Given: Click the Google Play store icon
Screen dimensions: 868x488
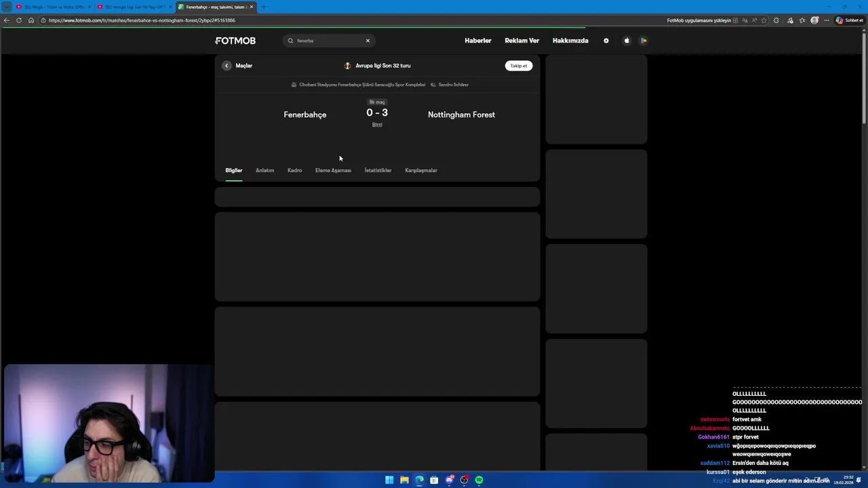Looking at the screenshot, I should pos(644,41).
